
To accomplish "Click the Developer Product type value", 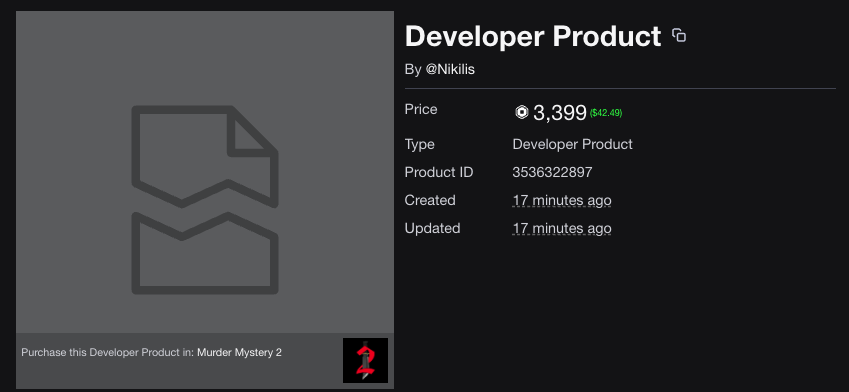I will point(572,145).
